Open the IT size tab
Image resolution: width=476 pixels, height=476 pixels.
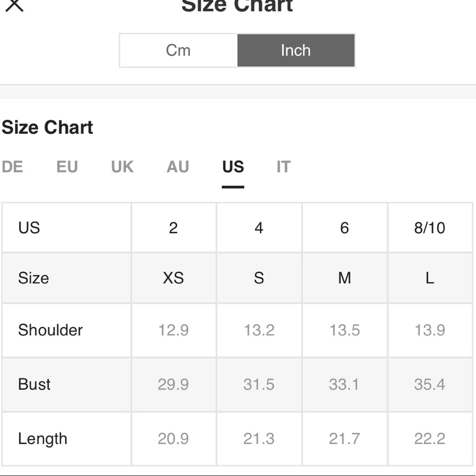click(x=283, y=167)
